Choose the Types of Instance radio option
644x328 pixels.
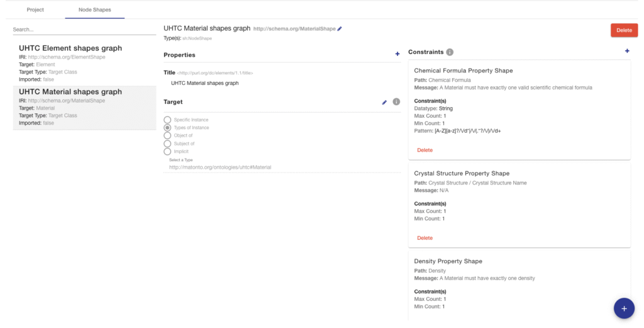(x=167, y=128)
